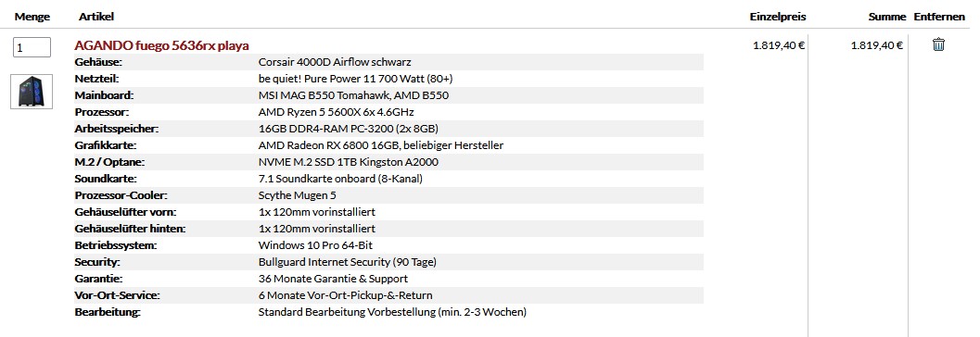
Task: Click the Bearbeitung Vorbestellung text
Action: point(392,312)
